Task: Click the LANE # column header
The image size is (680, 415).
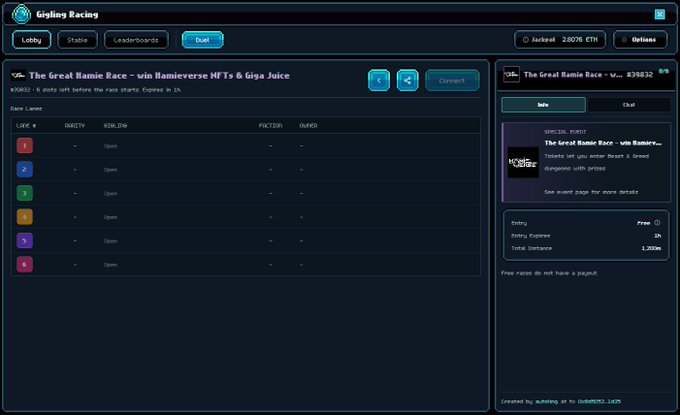Action: pos(26,125)
